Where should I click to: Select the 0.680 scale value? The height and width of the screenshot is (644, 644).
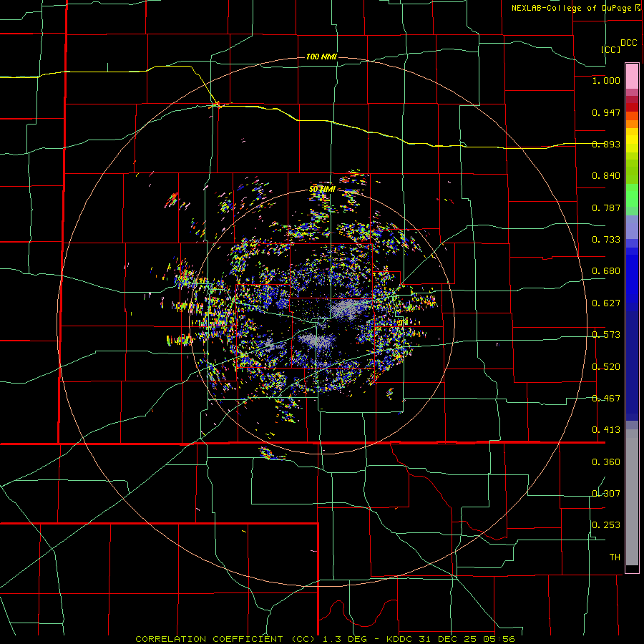pos(606,271)
